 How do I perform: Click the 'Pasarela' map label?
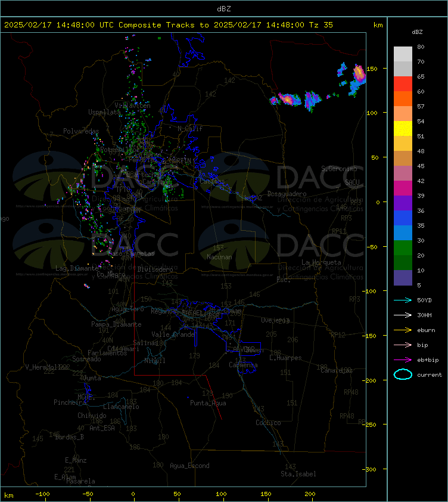[80, 481]
